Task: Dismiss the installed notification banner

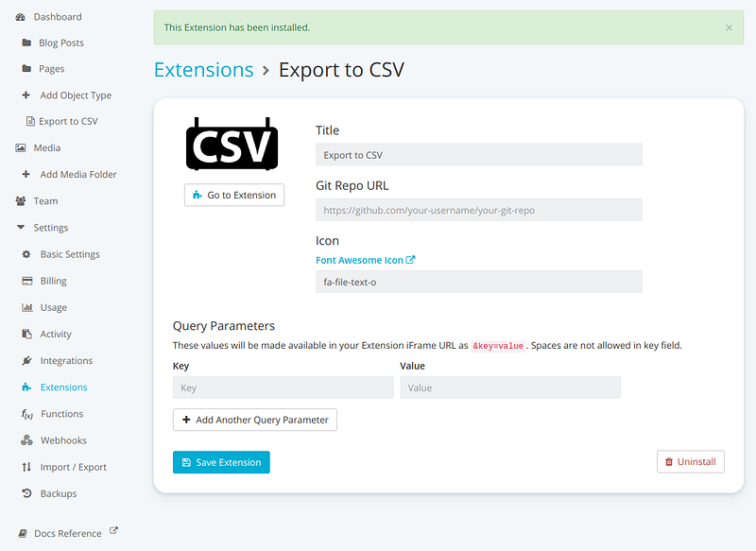Action: 729,27
